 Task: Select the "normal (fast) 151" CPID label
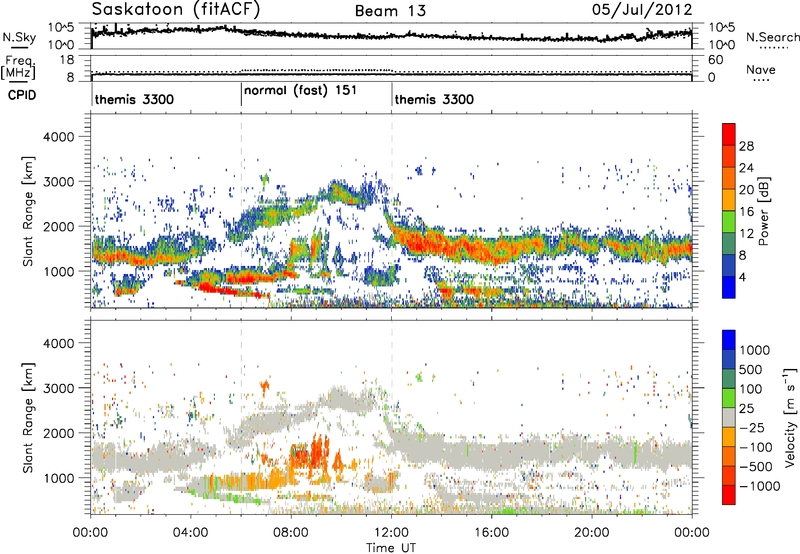[x=300, y=91]
